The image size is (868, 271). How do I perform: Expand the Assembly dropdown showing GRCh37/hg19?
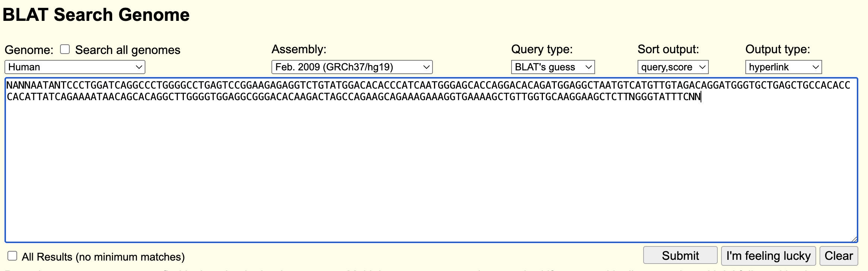[x=352, y=67]
